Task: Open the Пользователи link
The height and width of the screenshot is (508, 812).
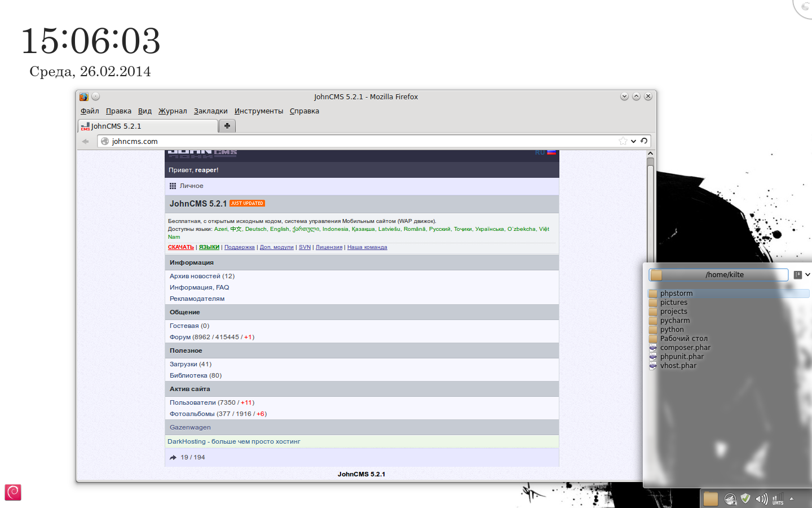Action: tap(212, 402)
